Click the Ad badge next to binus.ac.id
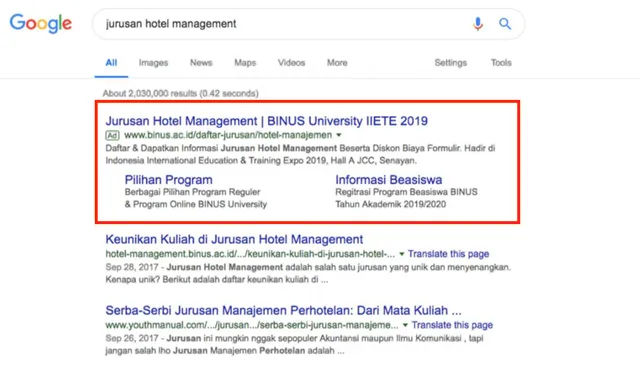The width and height of the screenshot is (640, 365). pyautogui.click(x=112, y=135)
